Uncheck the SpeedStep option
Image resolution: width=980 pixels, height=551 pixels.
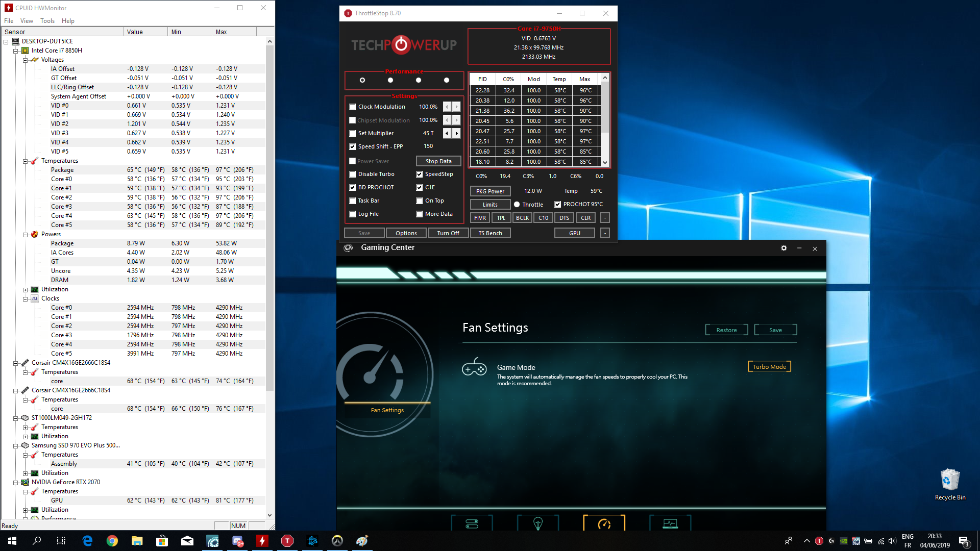coord(420,174)
